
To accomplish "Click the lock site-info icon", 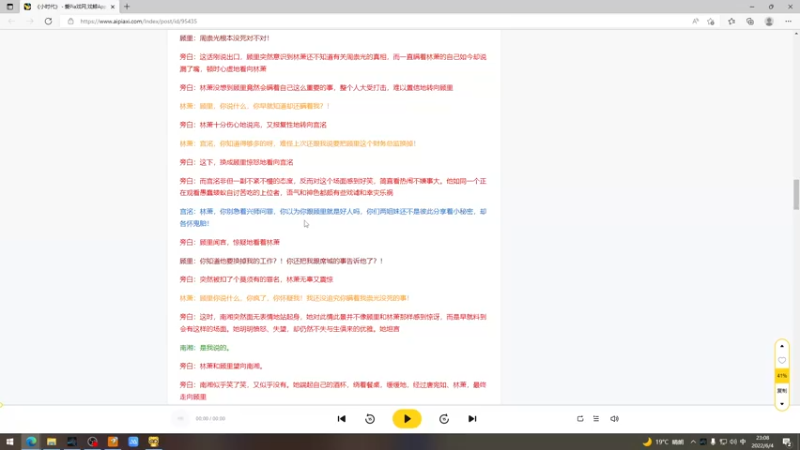I will click(70, 21).
